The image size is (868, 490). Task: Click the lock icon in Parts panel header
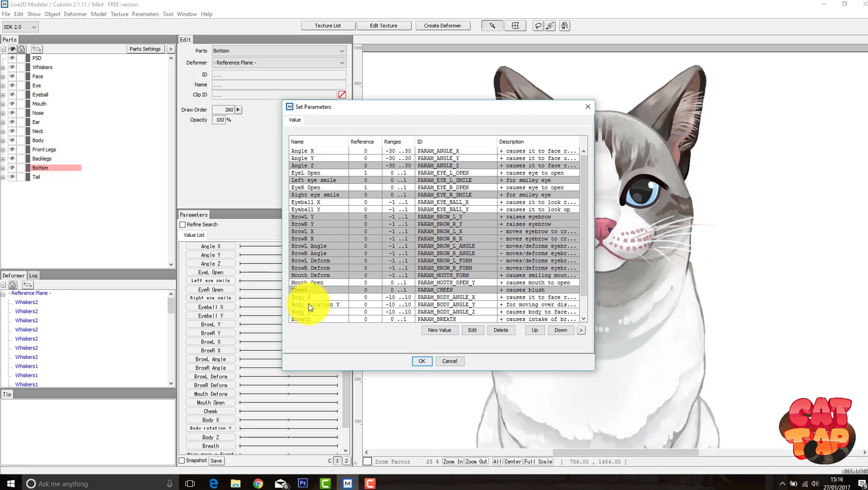coord(22,49)
